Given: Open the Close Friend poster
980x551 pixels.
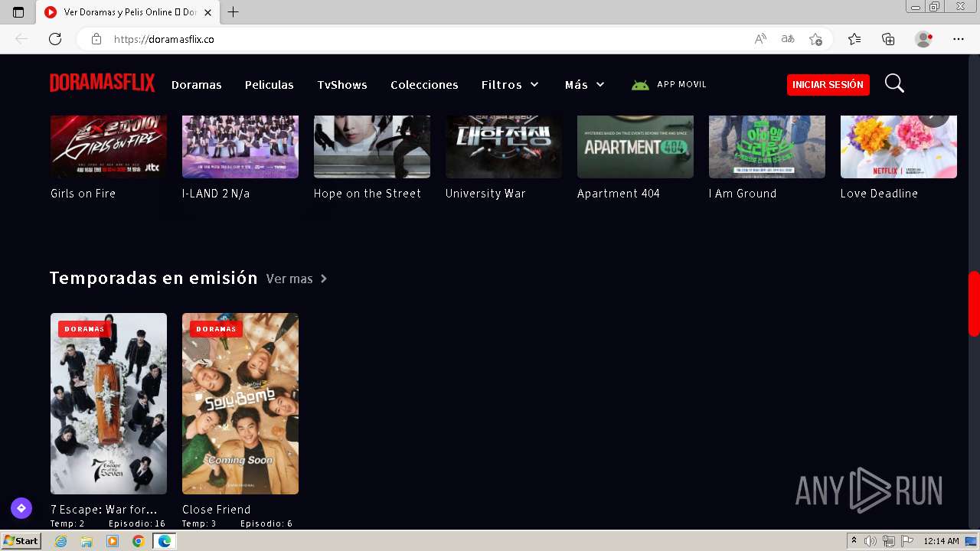Looking at the screenshot, I should click(240, 403).
